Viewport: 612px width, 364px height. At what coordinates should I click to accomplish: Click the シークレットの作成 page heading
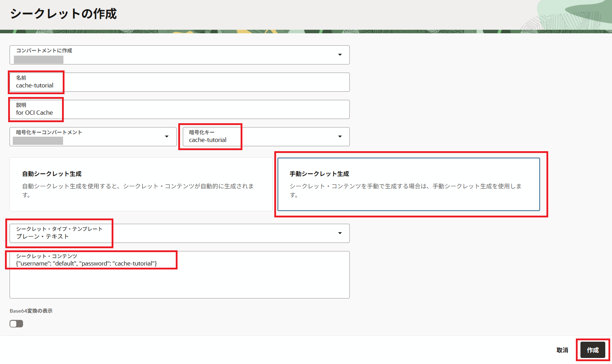63,14
